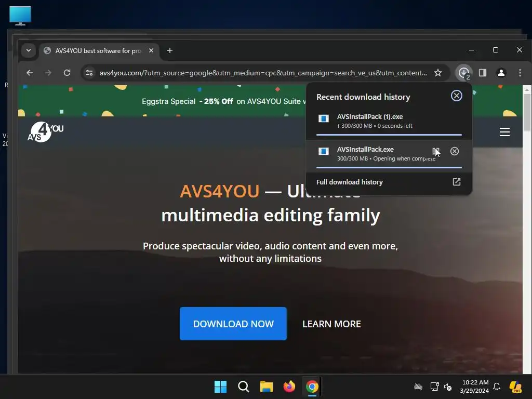Toggle the Chrome downloads toolbar icon
This screenshot has height=399, width=532.
tap(464, 73)
